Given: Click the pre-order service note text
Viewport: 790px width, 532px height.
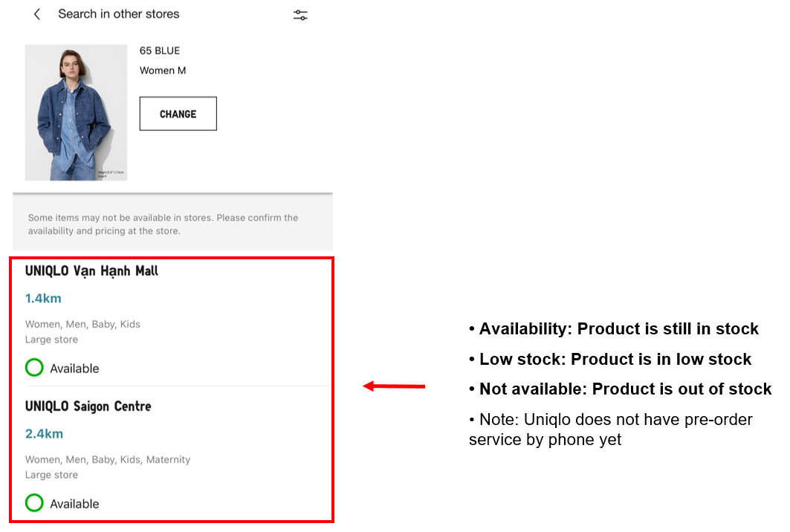Looking at the screenshot, I should point(609,429).
